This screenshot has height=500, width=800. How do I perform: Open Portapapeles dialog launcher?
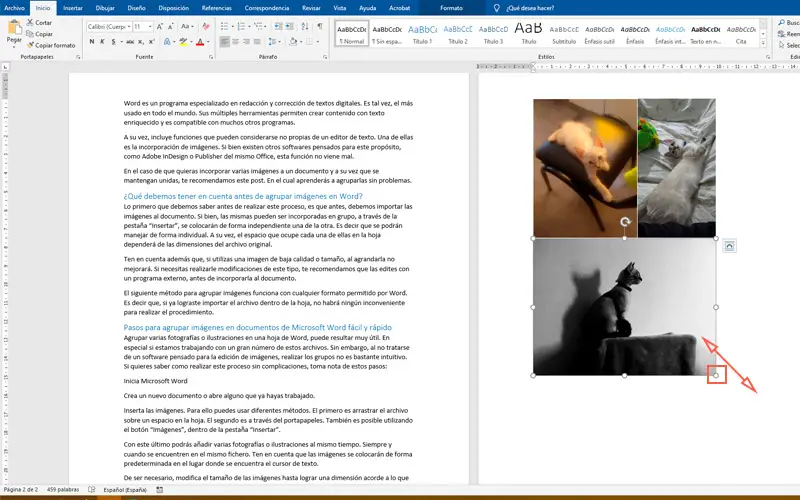78,57
